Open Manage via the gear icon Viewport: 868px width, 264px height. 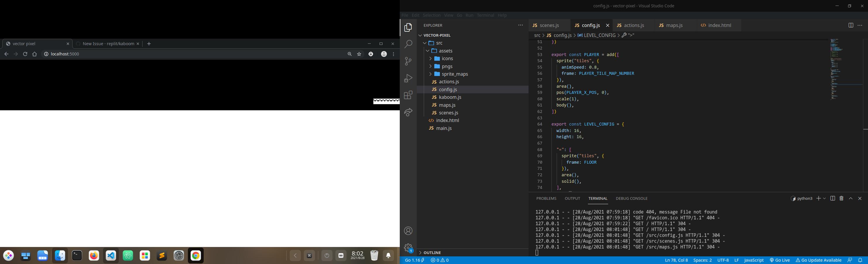click(x=408, y=248)
